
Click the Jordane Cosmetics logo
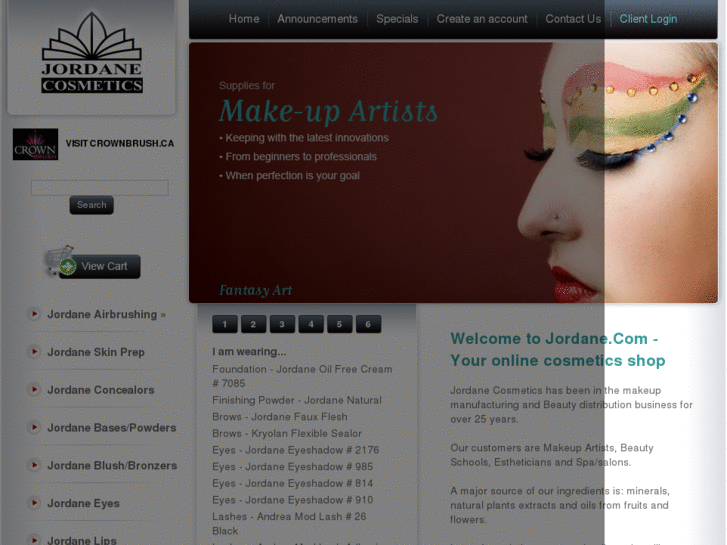click(92, 52)
